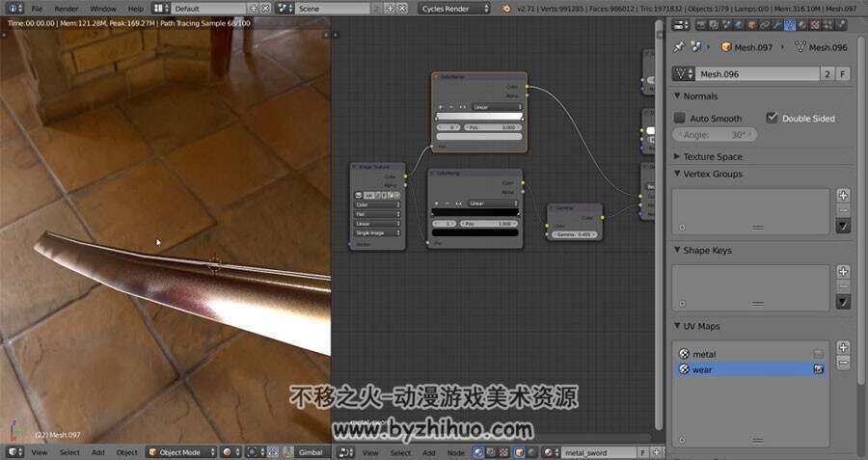Adjust the Gamma 0.455 value field
The height and width of the screenshot is (460, 868).
[575, 234]
